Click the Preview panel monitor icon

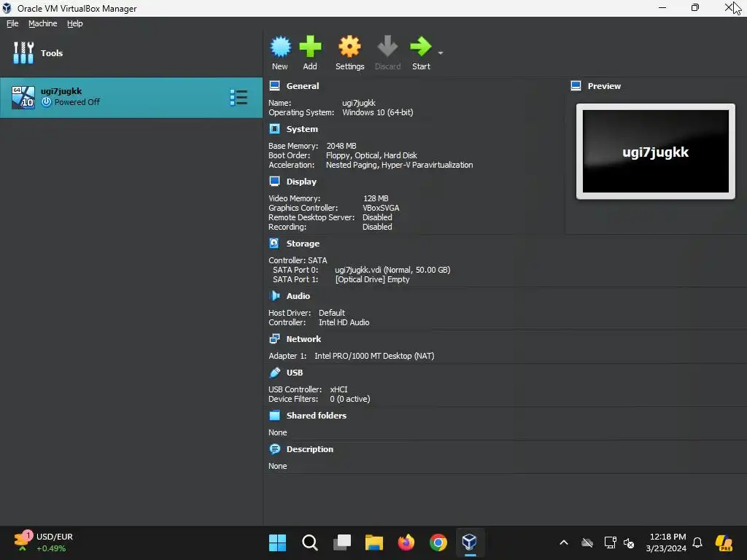tap(576, 86)
